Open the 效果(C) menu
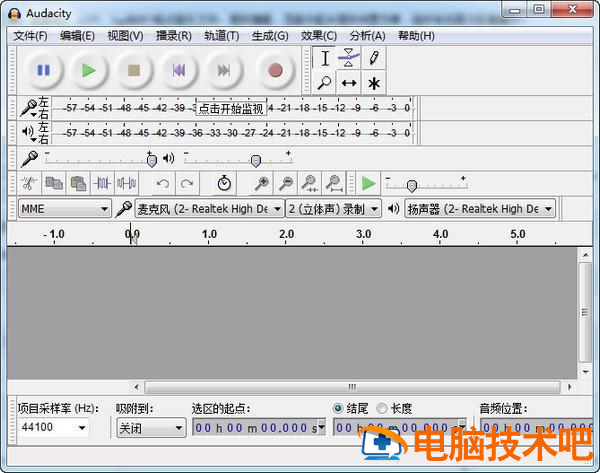The image size is (600, 473). point(319,36)
